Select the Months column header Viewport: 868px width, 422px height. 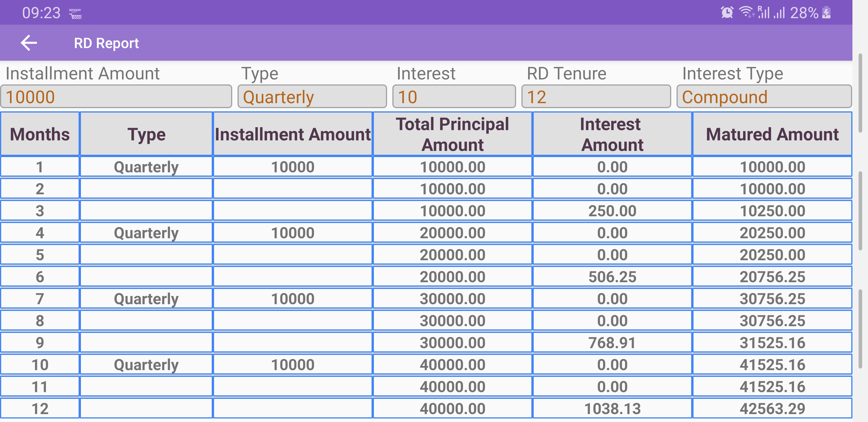click(40, 134)
